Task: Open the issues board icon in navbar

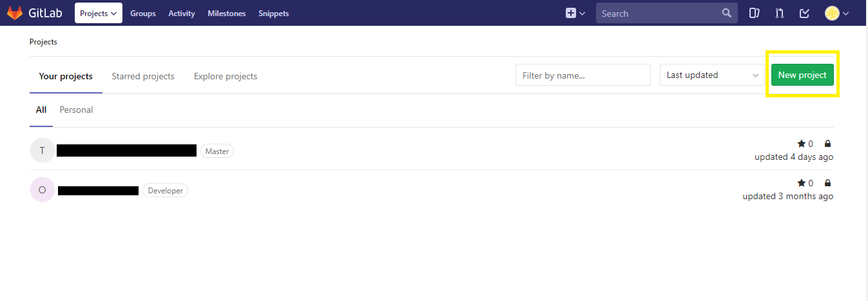Action: pos(754,13)
